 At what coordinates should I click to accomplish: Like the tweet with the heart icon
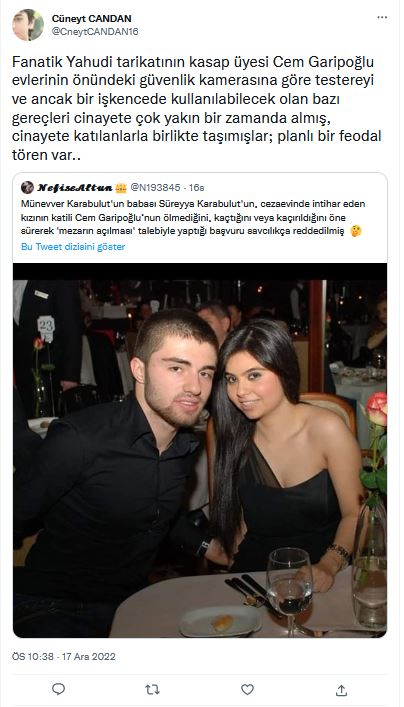click(x=247, y=689)
